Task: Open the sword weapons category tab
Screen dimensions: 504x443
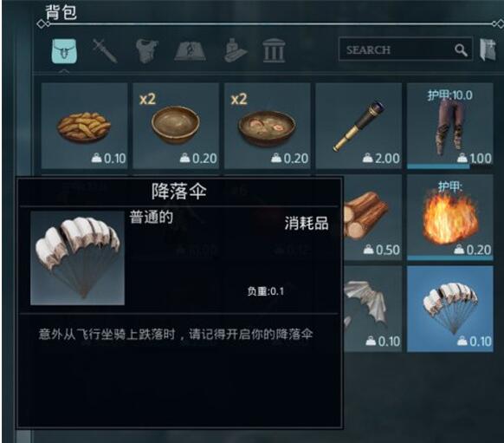Action: (105, 50)
